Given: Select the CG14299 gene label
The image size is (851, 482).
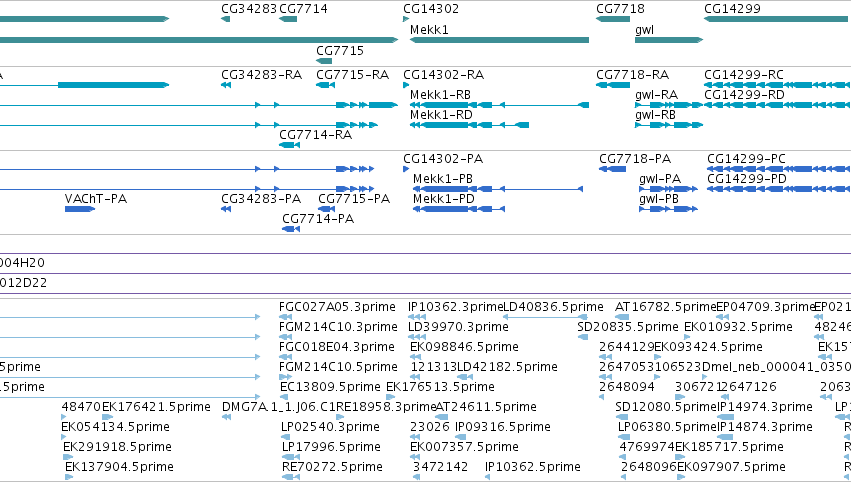Looking at the screenshot, I should point(732,9).
